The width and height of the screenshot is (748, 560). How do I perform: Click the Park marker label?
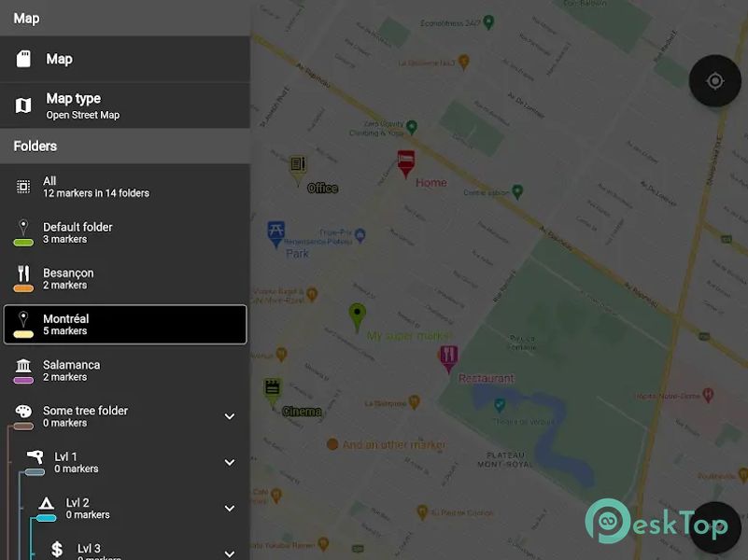click(x=297, y=254)
